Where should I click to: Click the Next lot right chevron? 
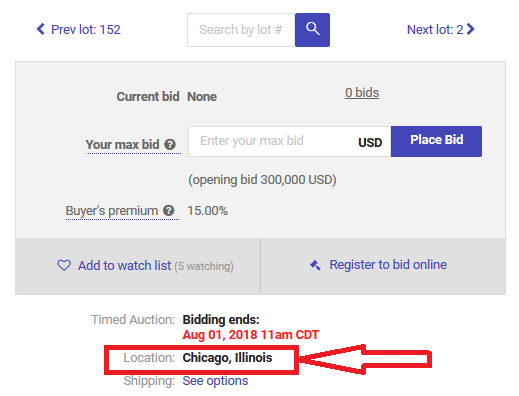tap(470, 29)
